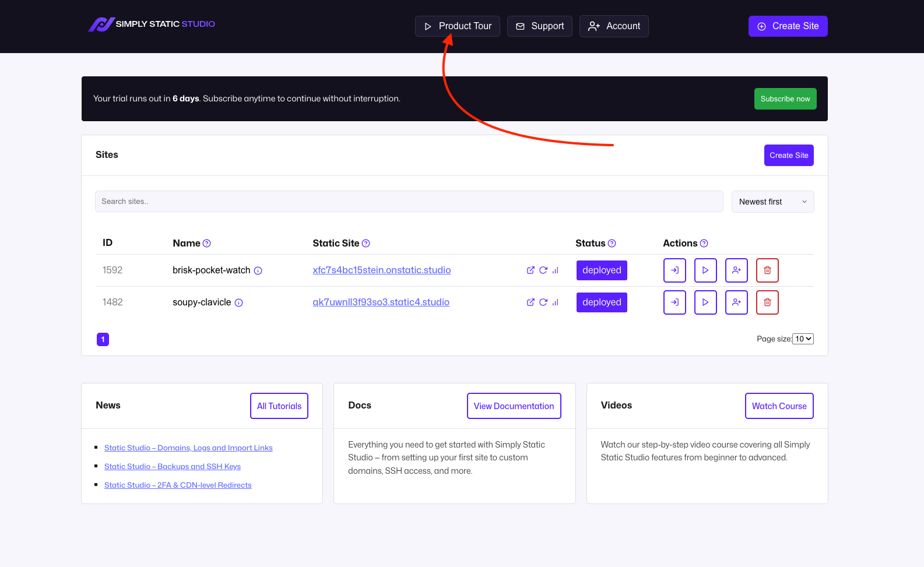Screen dimensions: 924x567
Task: Click All Tutorials button
Action: 279,406
